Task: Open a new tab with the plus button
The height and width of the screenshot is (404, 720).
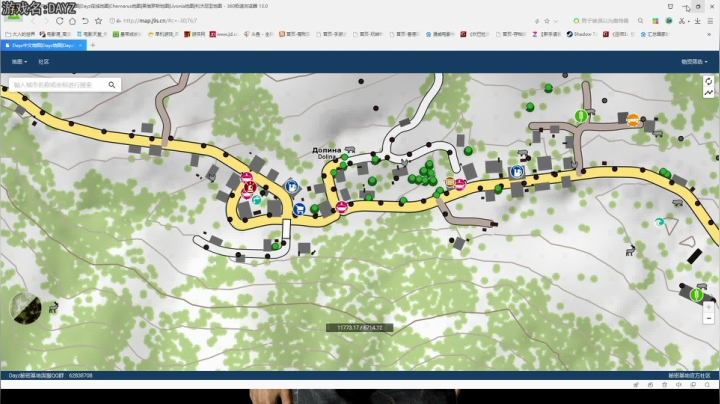Action: pos(93,45)
